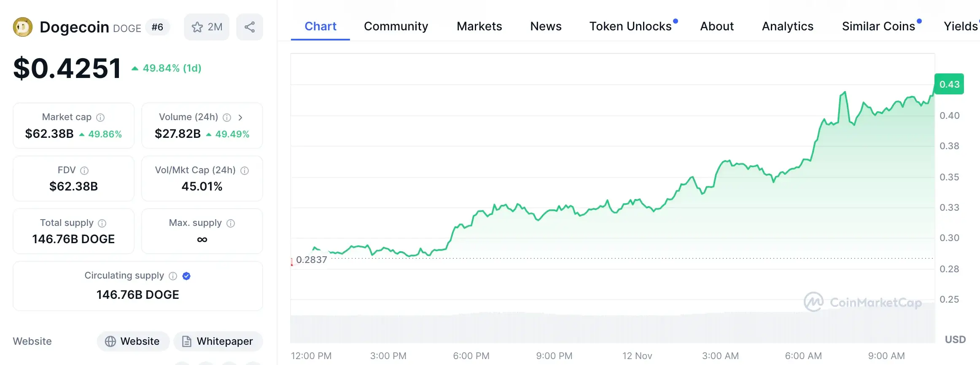
Task: Click the Dogecoin coin logo
Action: point(23,27)
